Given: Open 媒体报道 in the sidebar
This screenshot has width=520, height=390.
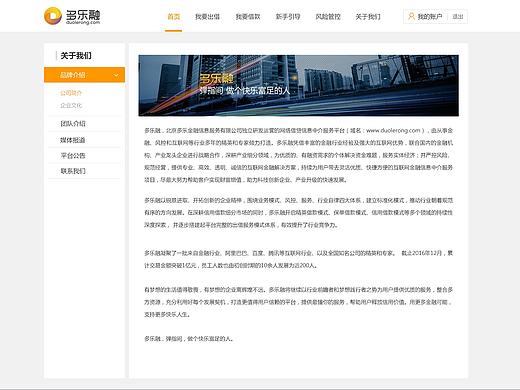Looking at the screenshot, I should point(73,140).
